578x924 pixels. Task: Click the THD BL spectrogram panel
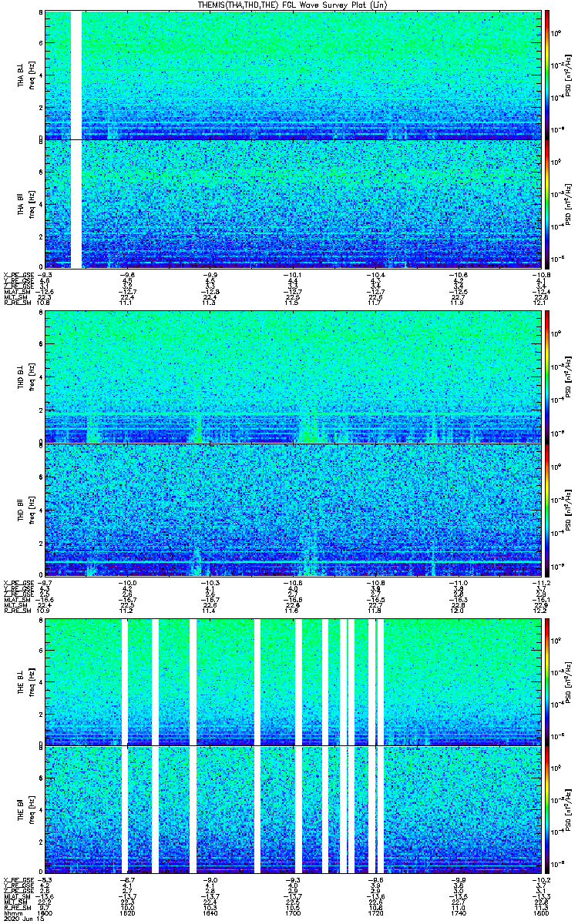click(293, 377)
